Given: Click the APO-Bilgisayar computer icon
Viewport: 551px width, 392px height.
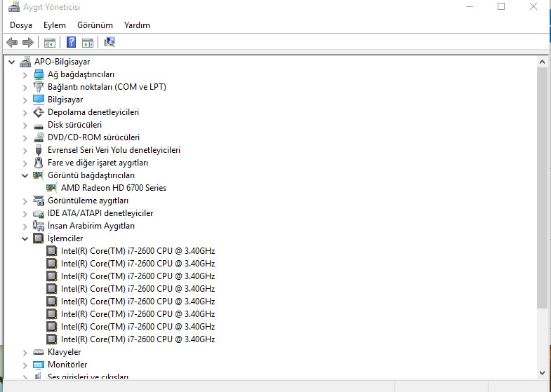Looking at the screenshot, I should (x=25, y=62).
